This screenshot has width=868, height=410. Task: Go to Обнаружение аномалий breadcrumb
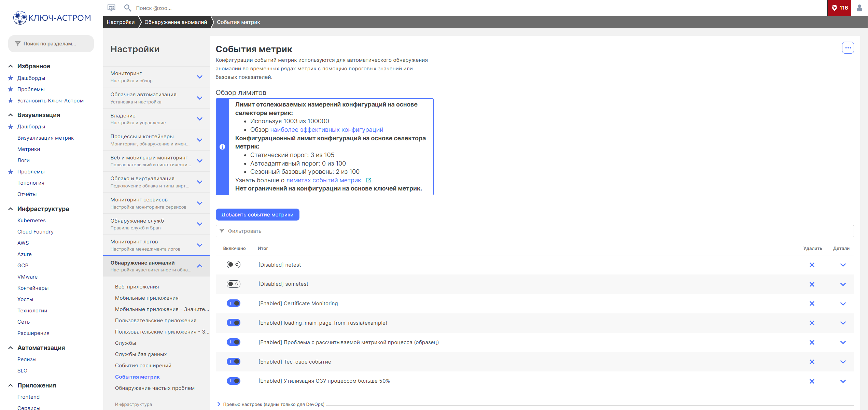click(x=176, y=22)
